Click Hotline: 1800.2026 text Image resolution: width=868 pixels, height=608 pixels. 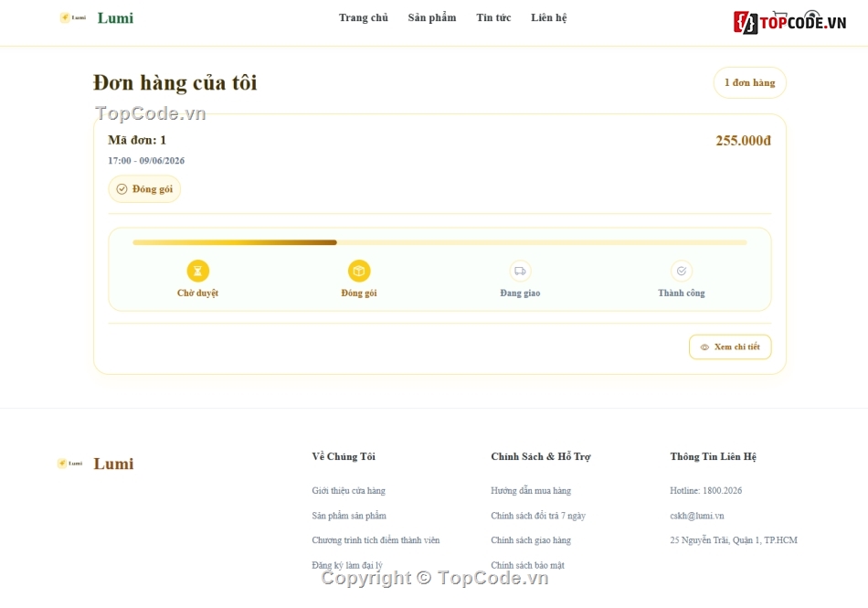tap(705, 491)
